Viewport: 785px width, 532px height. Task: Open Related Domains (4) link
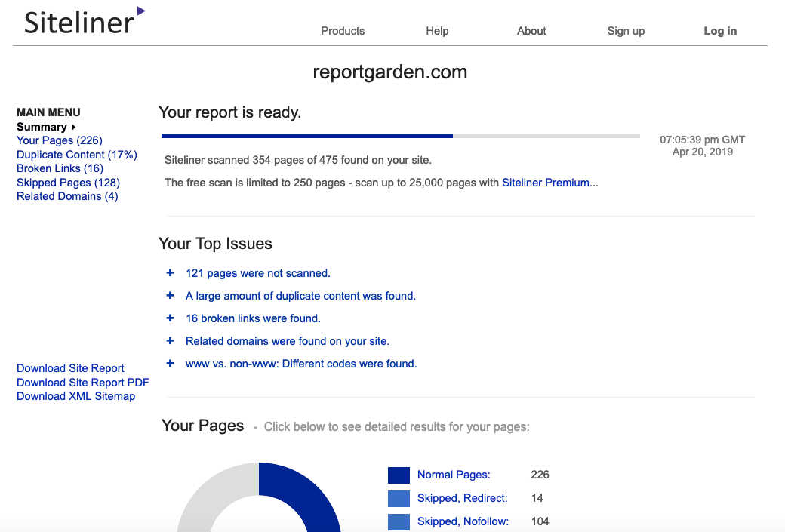tap(67, 196)
